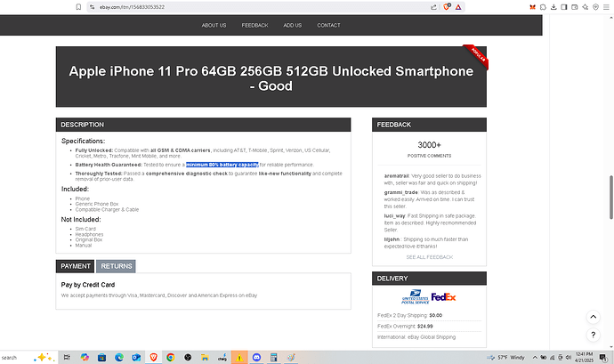The image size is (614, 364).
Task: Open File Explorer from taskbar
Action: pos(205,358)
